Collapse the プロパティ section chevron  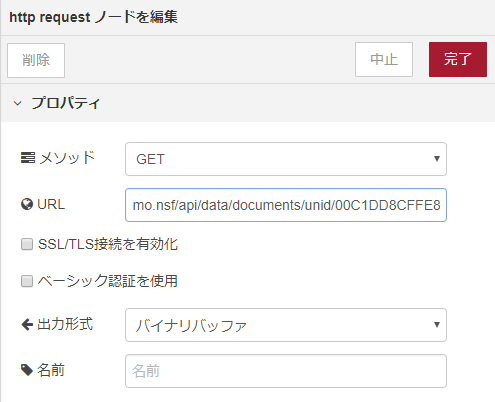[17, 103]
